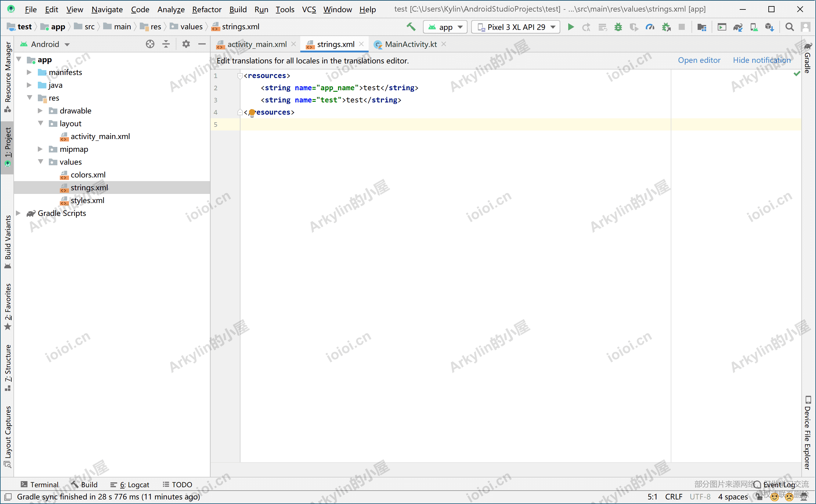The width and height of the screenshot is (816, 504).
Task: Toggle read-only lock icon in status bar
Action: tap(760, 497)
